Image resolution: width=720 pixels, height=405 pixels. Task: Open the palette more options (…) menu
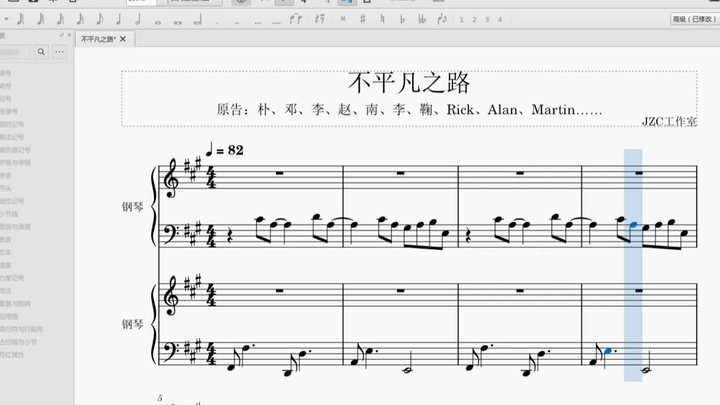point(57,51)
